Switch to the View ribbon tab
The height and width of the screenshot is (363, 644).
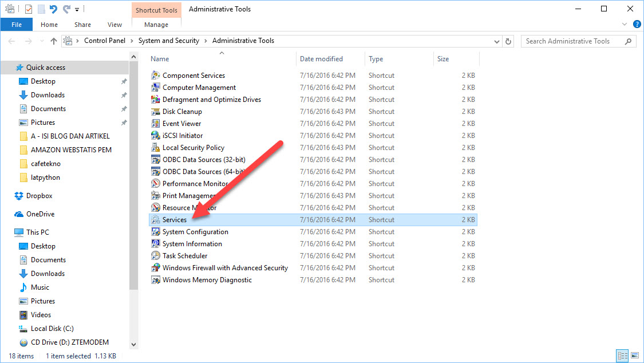pyautogui.click(x=114, y=25)
